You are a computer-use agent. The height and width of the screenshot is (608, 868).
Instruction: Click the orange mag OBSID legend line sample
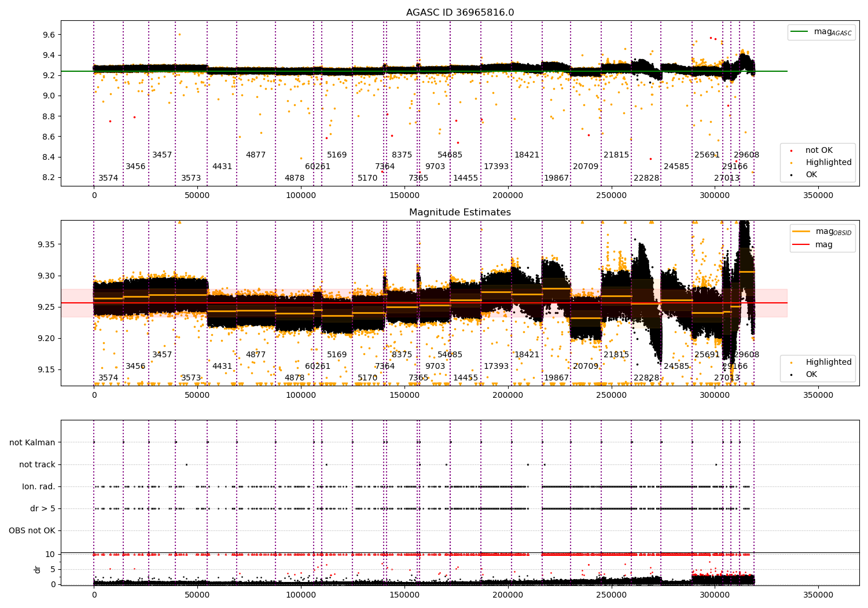coord(801,232)
